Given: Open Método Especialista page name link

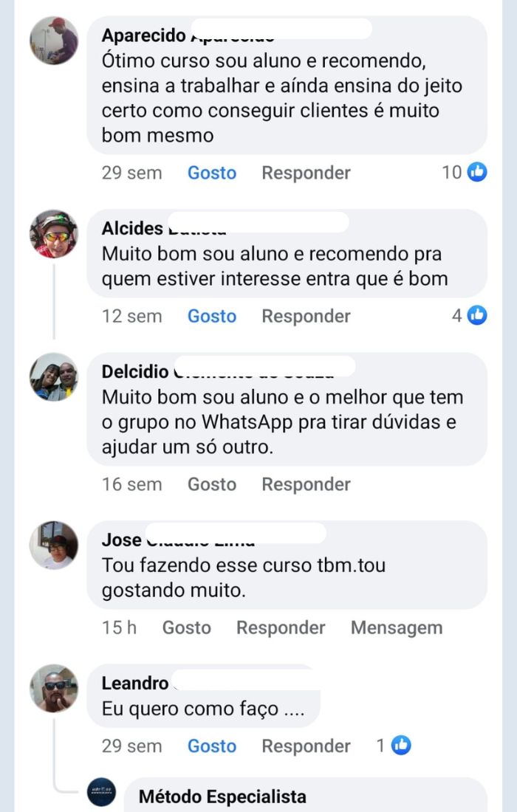Looking at the screenshot, I should point(222,797).
